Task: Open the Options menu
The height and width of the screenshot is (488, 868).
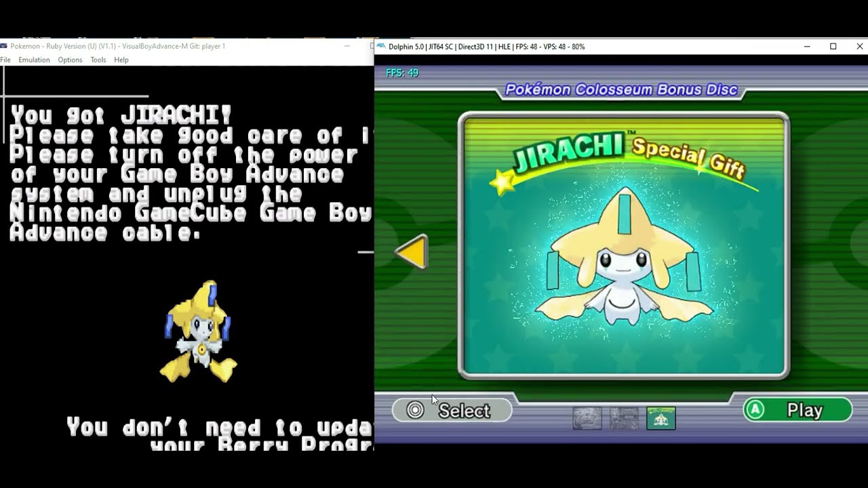Action: 70,60
